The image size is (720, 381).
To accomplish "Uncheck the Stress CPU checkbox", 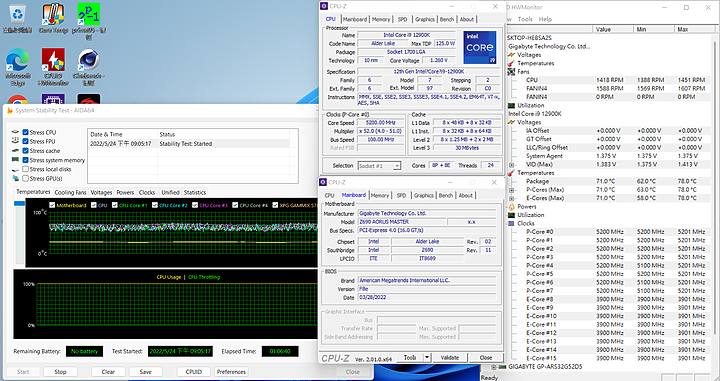I will click(x=26, y=132).
